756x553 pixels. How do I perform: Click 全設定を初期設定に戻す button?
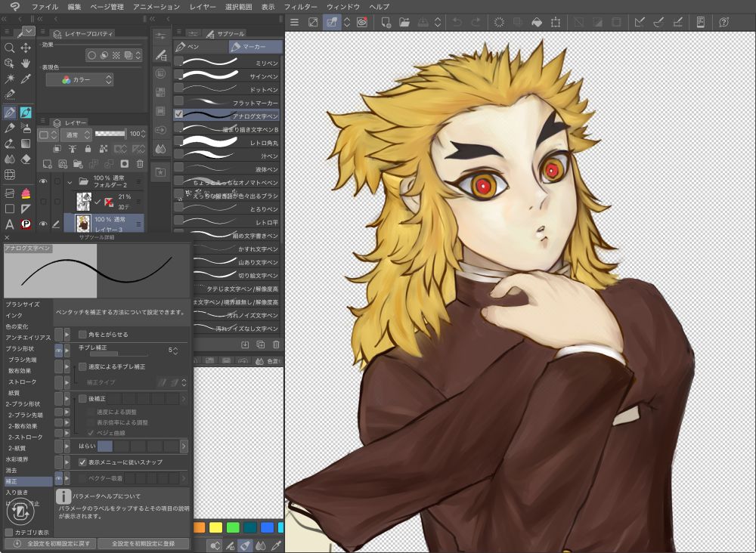51,543
